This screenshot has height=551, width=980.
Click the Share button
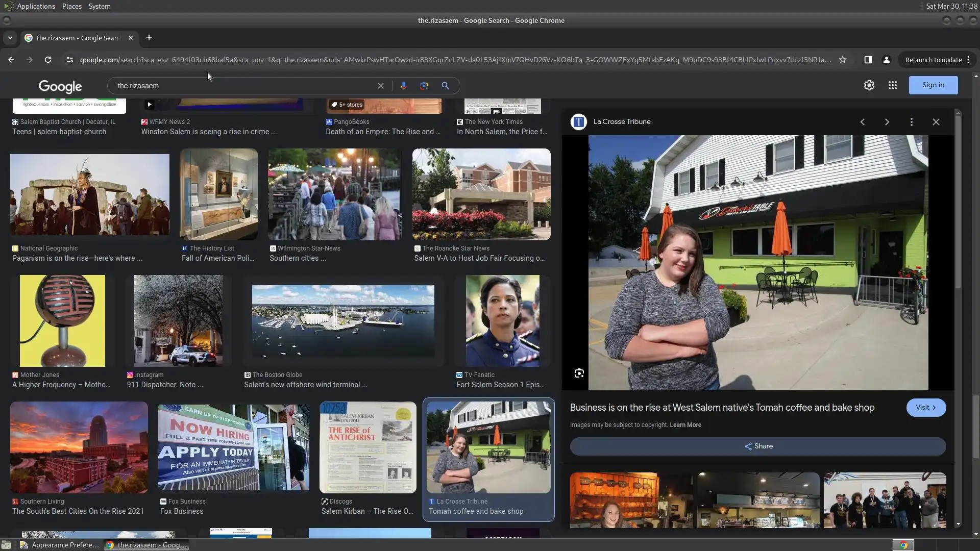pos(757,446)
